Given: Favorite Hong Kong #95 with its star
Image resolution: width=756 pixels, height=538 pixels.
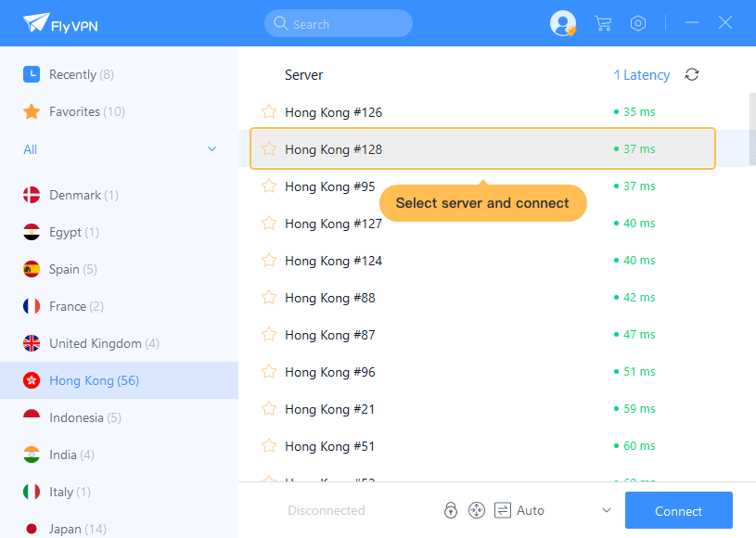Looking at the screenshot, I should click(269, 186).
